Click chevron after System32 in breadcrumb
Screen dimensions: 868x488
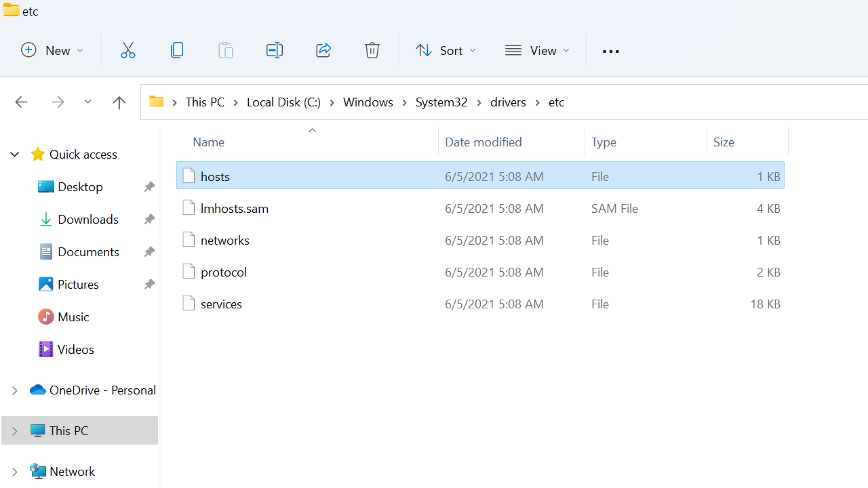(x=479, y=102)
